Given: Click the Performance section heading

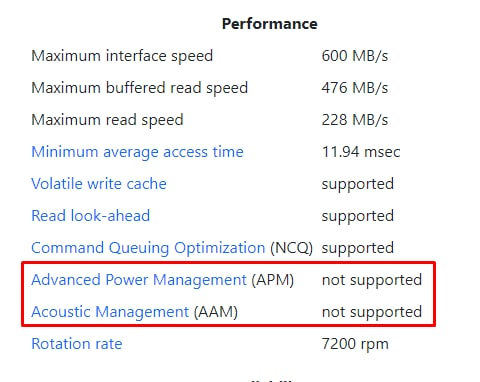Looking at the screenshot, I should pyautogui.click(x=270, y=24).
